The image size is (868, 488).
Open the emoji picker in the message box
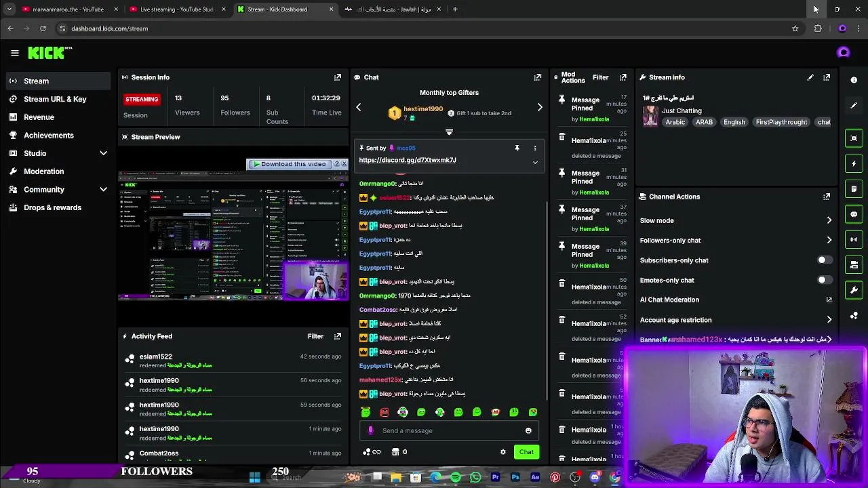pyautogui.click(x=528, y=430)
